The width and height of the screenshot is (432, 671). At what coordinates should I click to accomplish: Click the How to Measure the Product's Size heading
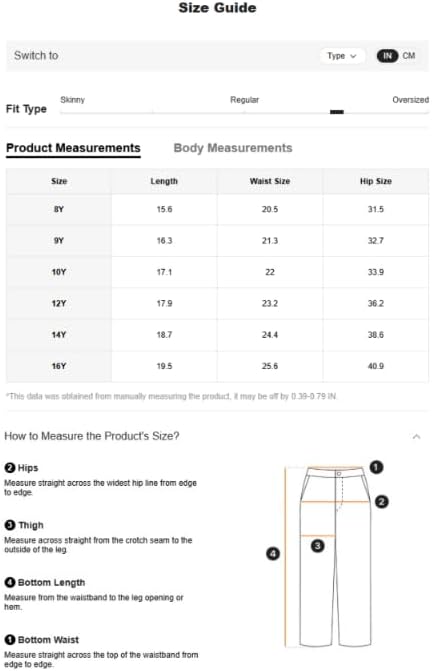pyautogui.click(x=92, y=436)
